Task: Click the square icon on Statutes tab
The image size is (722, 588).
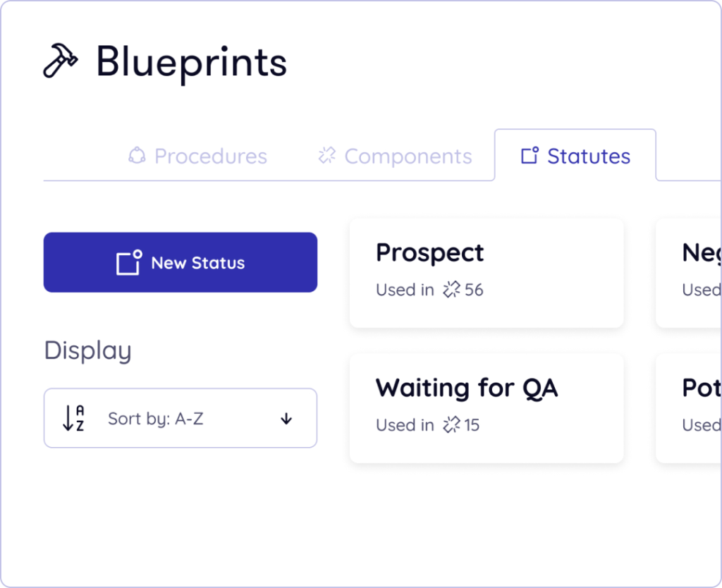Action: pyautogui.click(x=530, y=156)
